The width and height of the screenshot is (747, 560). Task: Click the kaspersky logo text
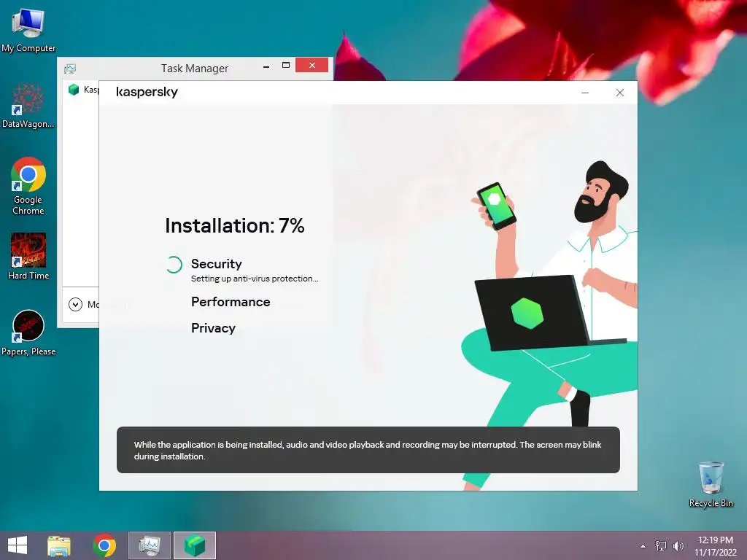pos(147,92)
